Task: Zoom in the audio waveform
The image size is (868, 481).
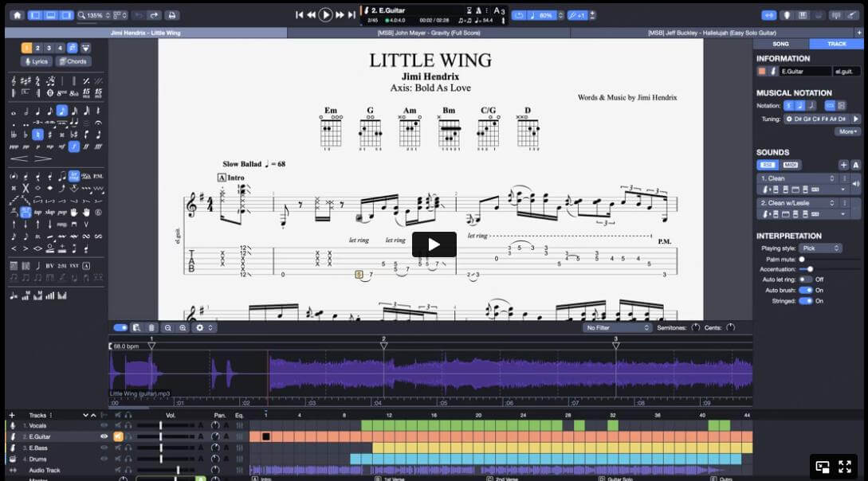Action: pos(183,328)
